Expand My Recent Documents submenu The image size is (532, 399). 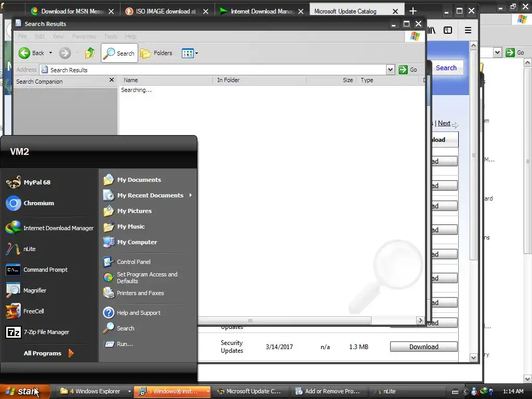[x=148, y=195]
